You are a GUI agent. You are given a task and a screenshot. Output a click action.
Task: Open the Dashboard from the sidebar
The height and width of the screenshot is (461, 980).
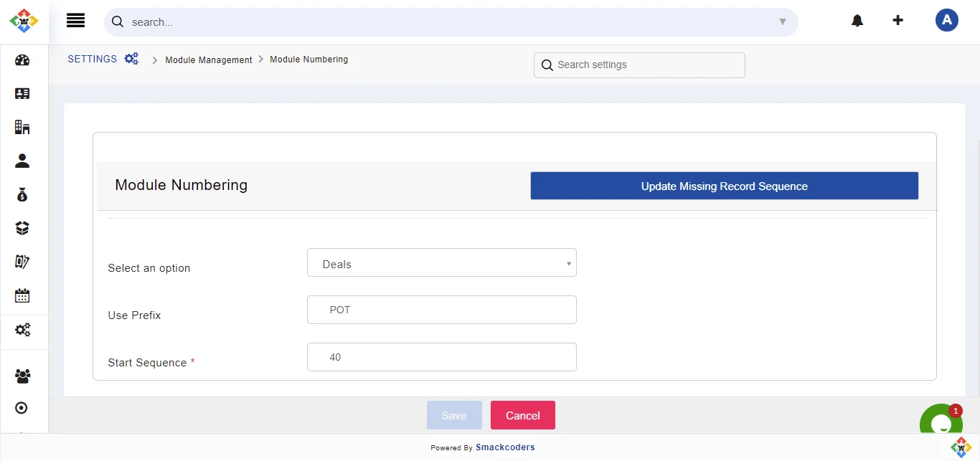click(22, 60)
